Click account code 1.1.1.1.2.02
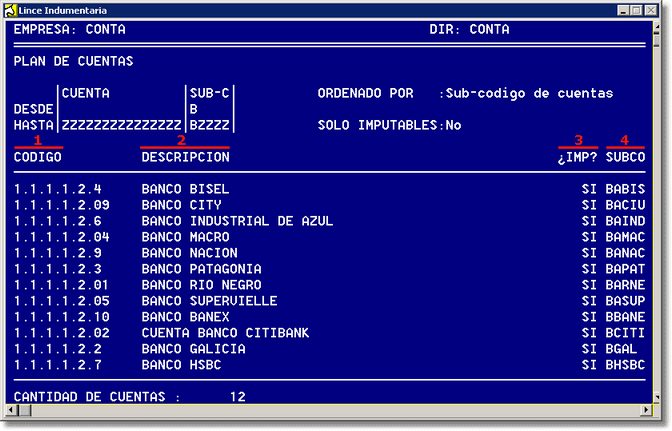672x431 pixels. [x=62, y=333]
